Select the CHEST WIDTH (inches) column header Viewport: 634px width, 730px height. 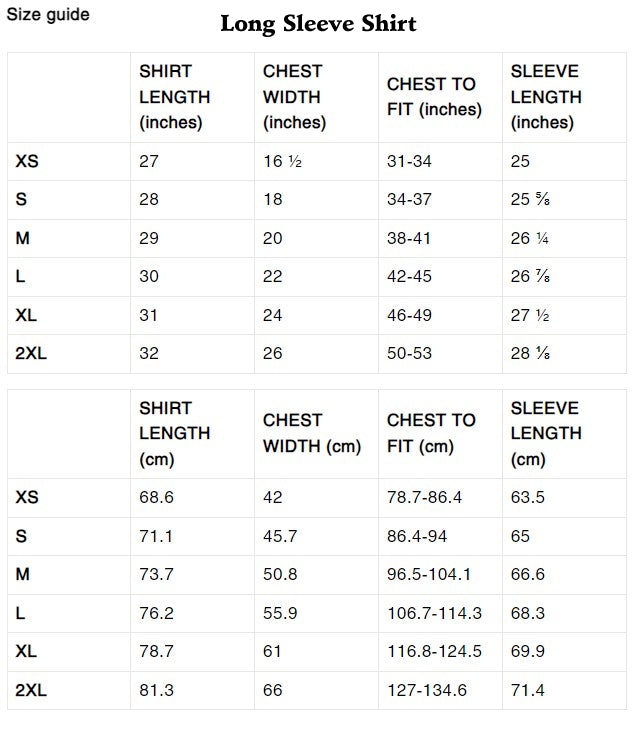tap(294, 97)
